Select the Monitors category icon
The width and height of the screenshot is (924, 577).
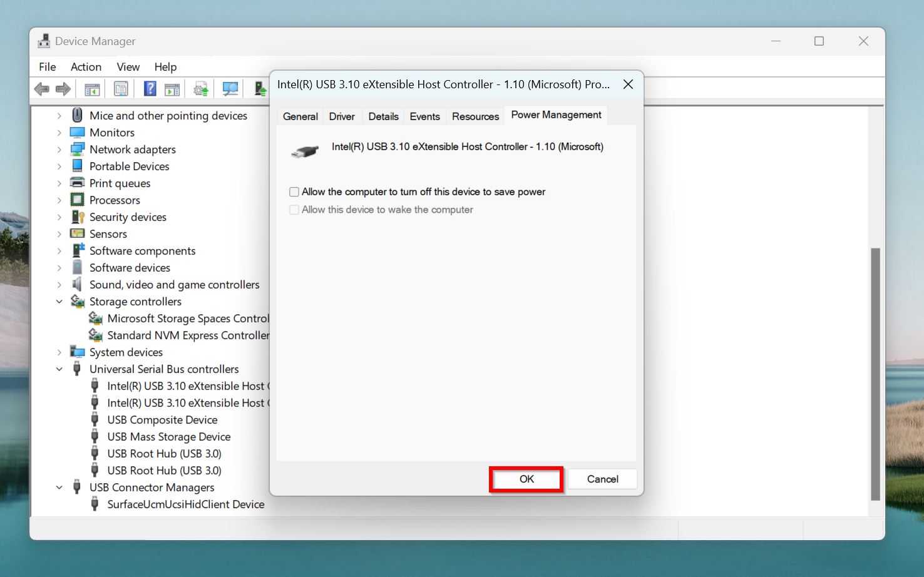[x=78, y=132]
